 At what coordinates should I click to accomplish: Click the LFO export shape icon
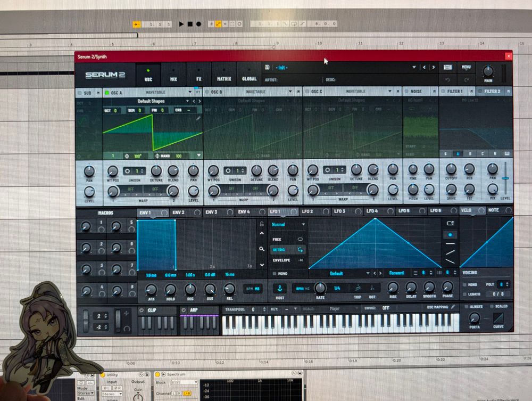[450, 223]
